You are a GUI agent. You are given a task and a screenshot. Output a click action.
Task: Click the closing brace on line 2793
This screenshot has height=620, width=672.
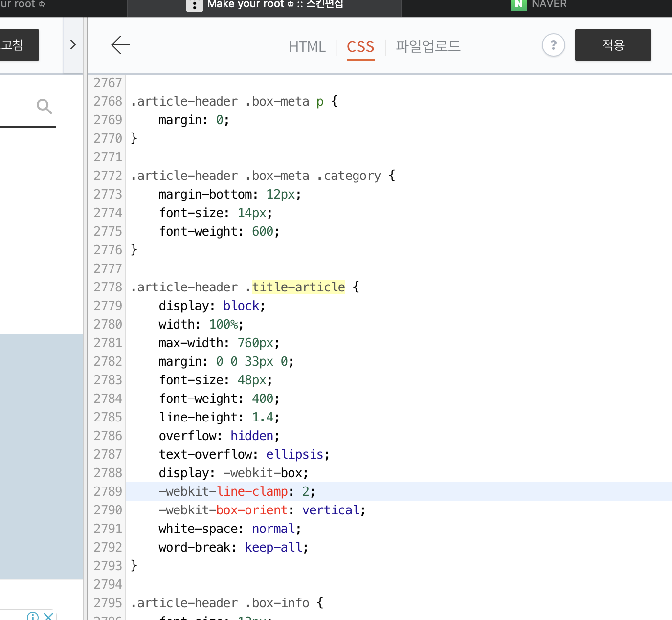134,566
